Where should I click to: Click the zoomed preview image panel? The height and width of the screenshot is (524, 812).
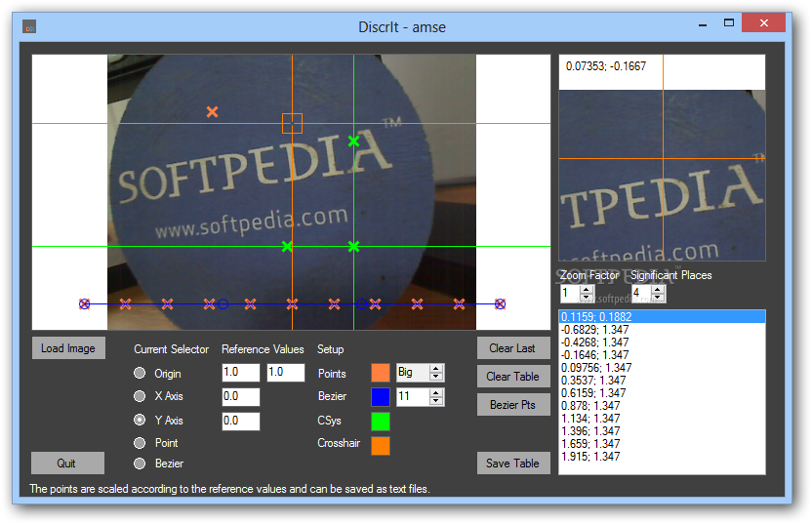[662, 157]
